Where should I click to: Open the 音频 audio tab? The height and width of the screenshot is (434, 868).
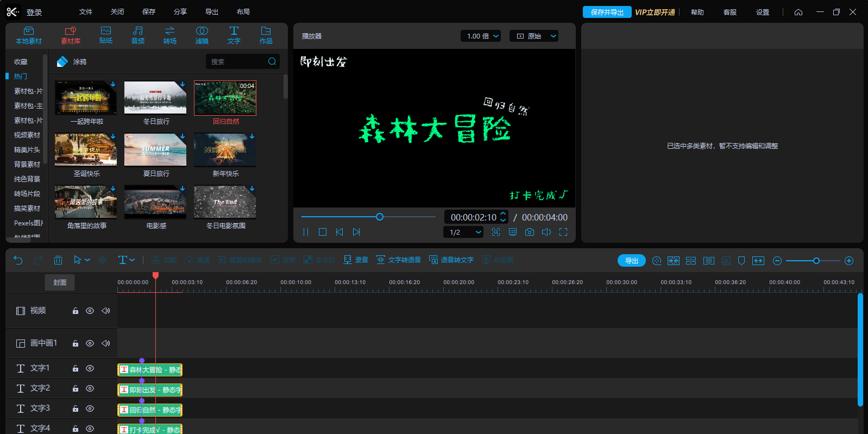click(138, 35)
